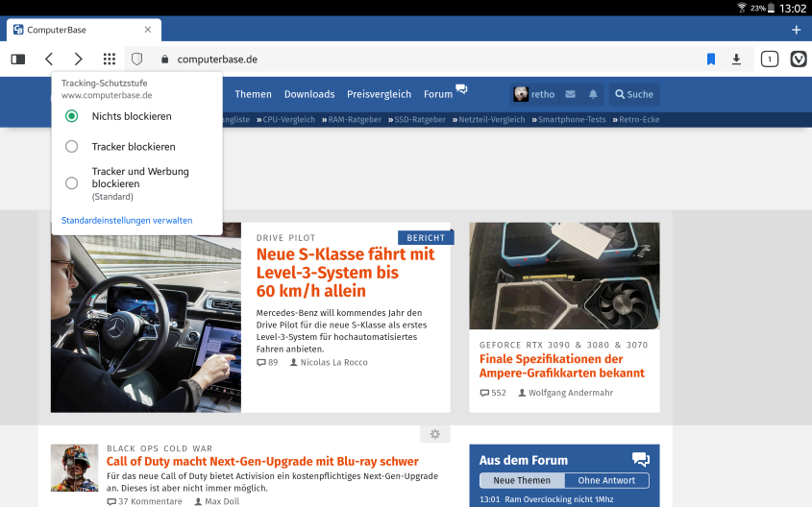Click author Nicolas La Rocco
Image resolution: width=812 pixels, height=507 pixels.
click(334, 363)
